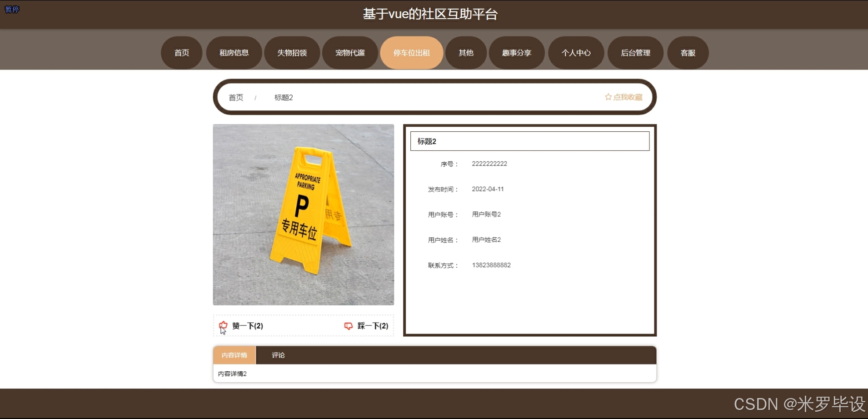Click the 序号 label
Screen dimensions: 868x419
coord(449,164)
